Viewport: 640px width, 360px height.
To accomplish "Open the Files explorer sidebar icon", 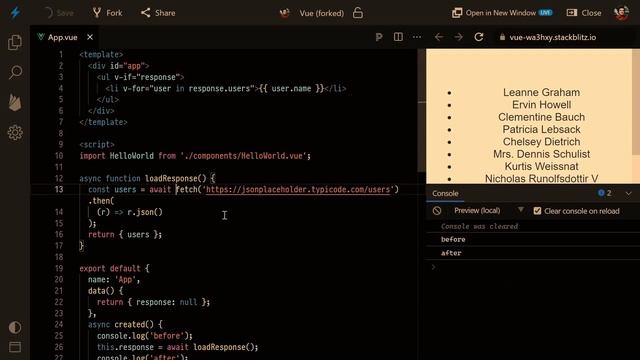I will tap(15, 42).
